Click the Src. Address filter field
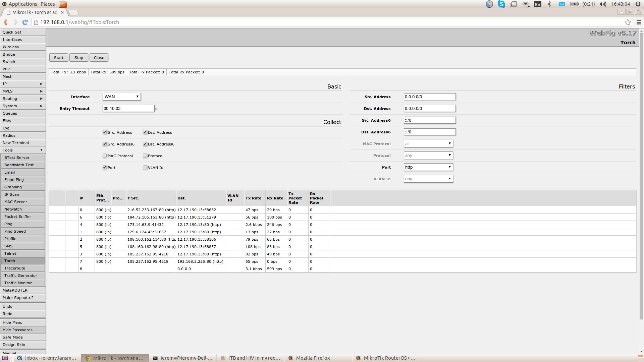Screen dimensions: 644x362 point(430,97)
